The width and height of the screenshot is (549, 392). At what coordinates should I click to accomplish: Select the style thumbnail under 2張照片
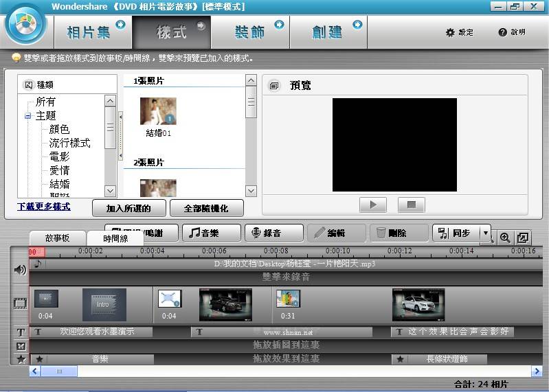point(158,188)
